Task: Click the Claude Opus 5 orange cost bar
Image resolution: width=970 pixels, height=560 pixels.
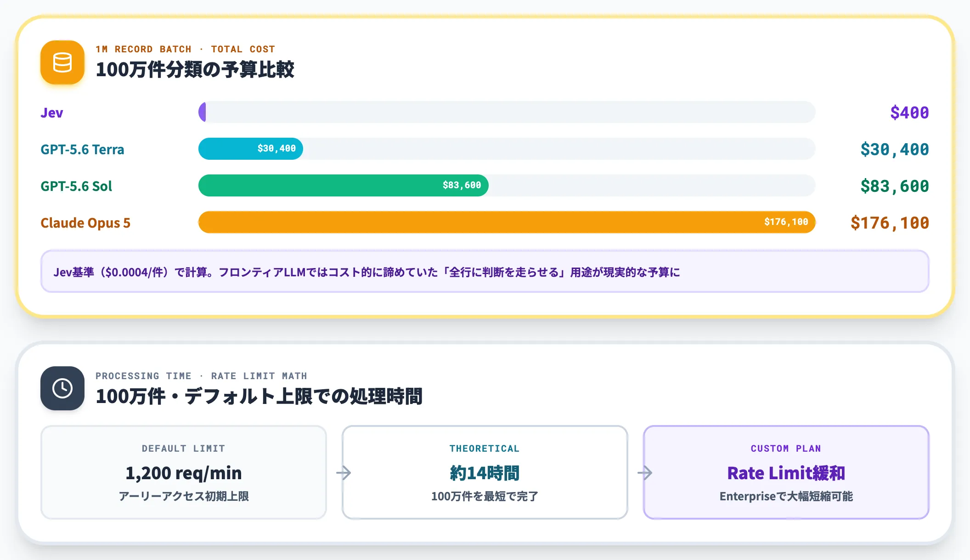Action: tap(507, 222)
